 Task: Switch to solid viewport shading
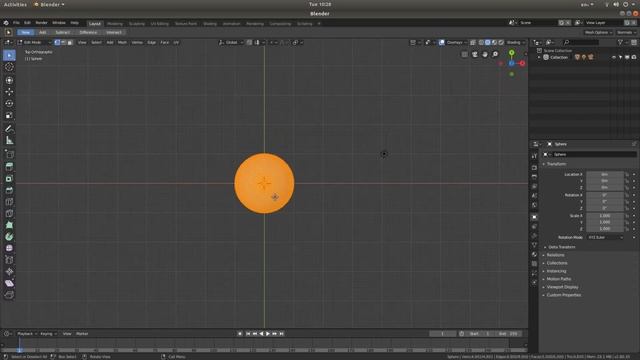488,42
